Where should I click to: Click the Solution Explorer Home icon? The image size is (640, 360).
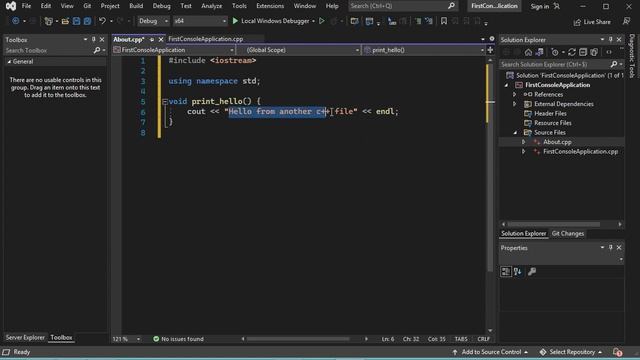(x=528, y=52)
